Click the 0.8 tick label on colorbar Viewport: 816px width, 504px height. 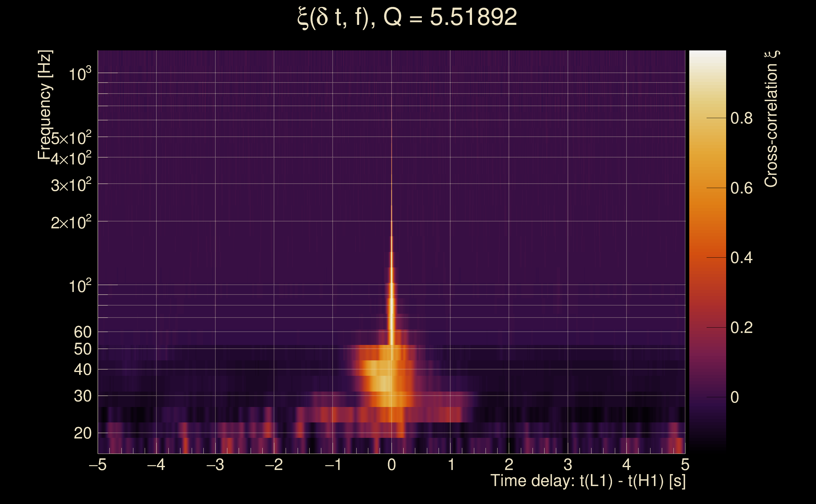pyautogui.click(x=741, y=118)
